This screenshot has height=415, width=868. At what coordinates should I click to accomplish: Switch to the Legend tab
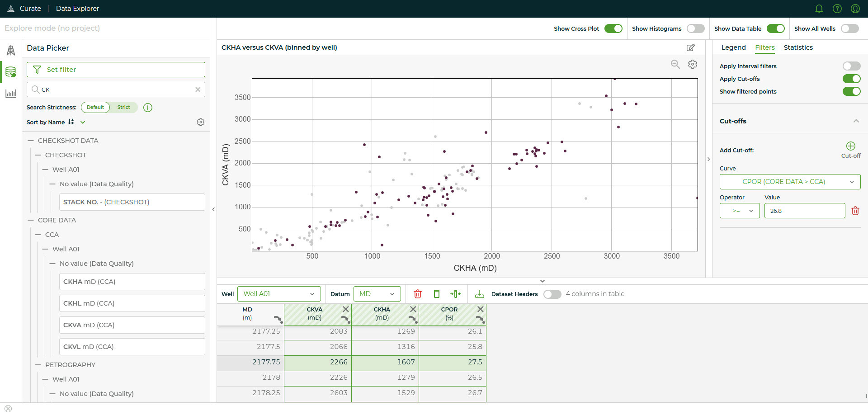click(733, 47)
